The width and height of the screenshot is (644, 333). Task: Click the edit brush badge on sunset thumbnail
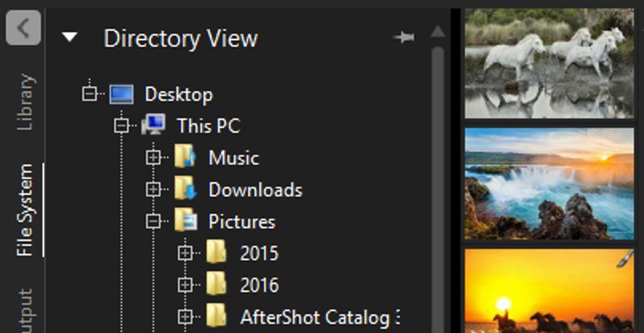[625, 259]
